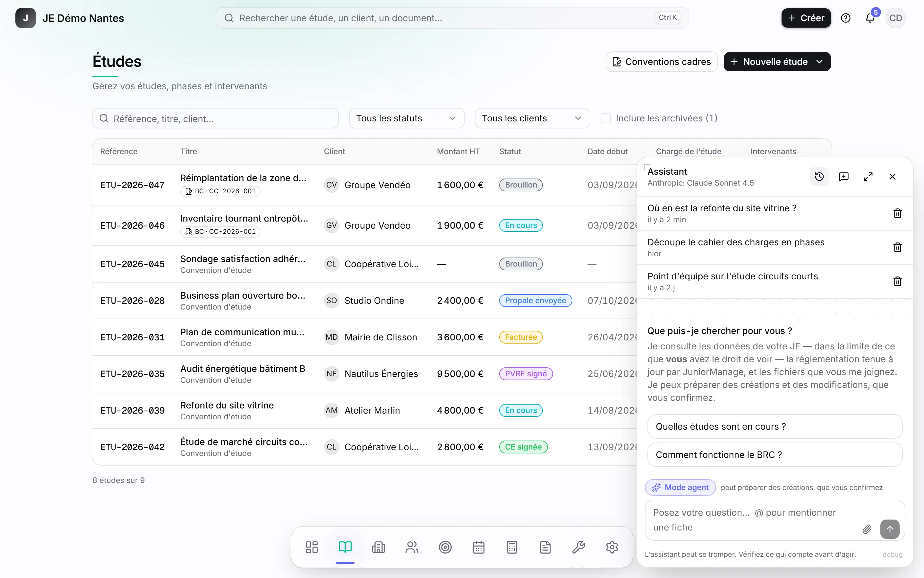Open the settings gear icon in dock
The width and height of the screenshot is (924, 578).
[x=612, y=547]
